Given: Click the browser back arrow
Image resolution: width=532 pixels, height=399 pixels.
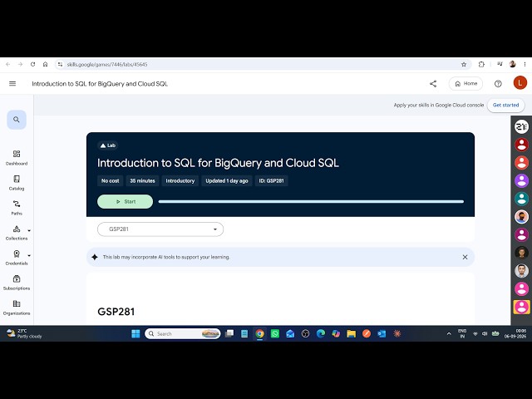Looking at the screenshot, I should [x=7, y=64].
